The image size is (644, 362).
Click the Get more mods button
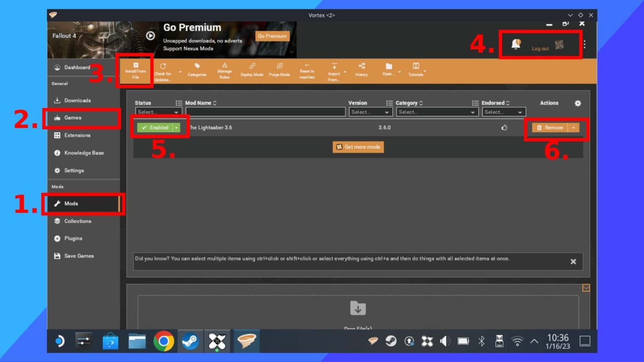click(358, 147)
